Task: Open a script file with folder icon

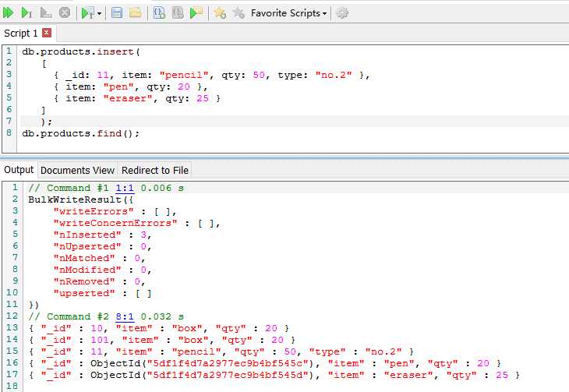Action: tap(136, 13)
